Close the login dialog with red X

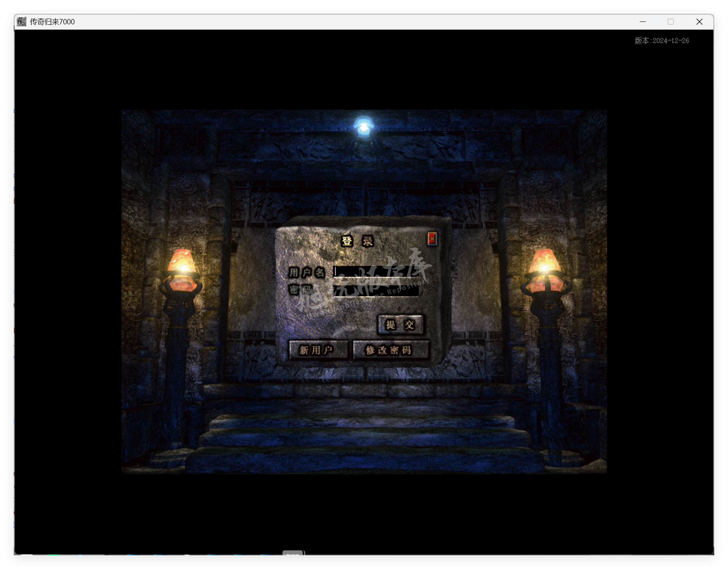432,239
